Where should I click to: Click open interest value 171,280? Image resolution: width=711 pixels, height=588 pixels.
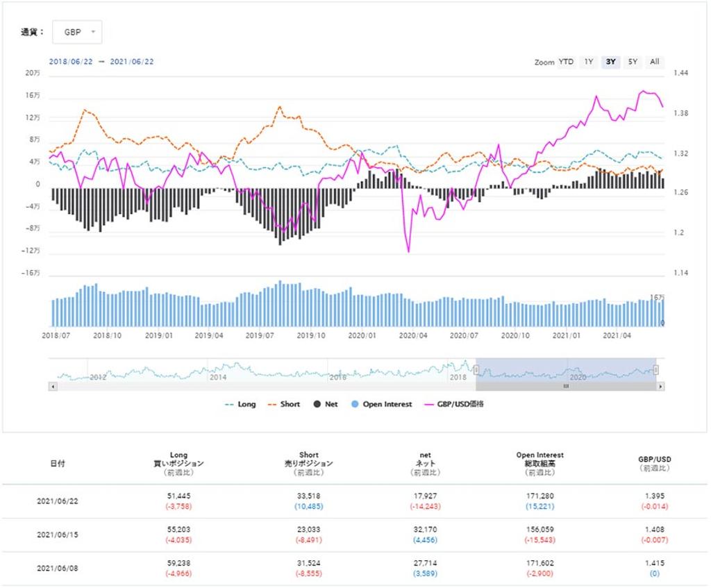pos(540,496)
